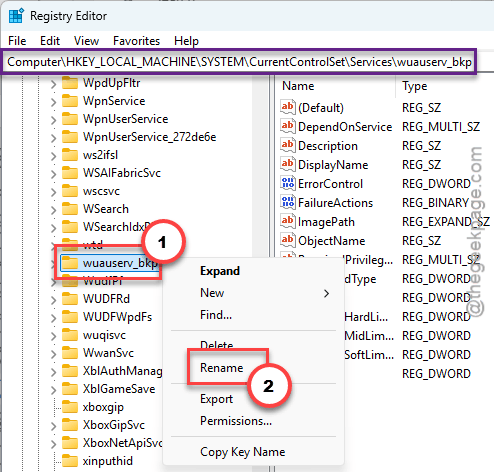Expand the XboxGipSvc key chevron
Screen dimensions: 494x472
[53, 426]
